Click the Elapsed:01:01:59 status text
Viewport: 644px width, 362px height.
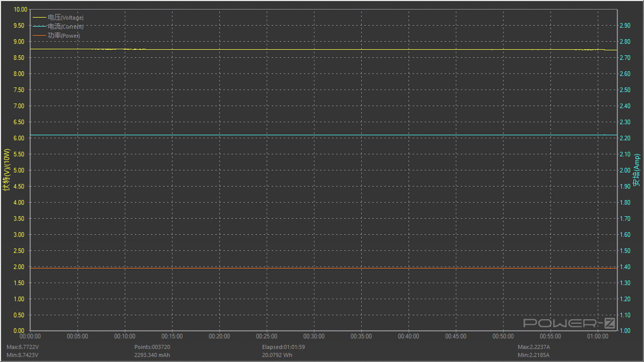(x=288, y=347)
